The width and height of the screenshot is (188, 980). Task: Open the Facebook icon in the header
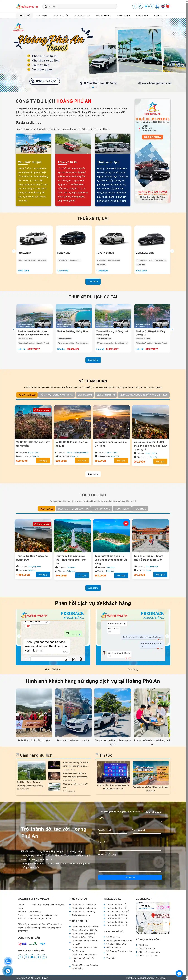tap(135, 6)
